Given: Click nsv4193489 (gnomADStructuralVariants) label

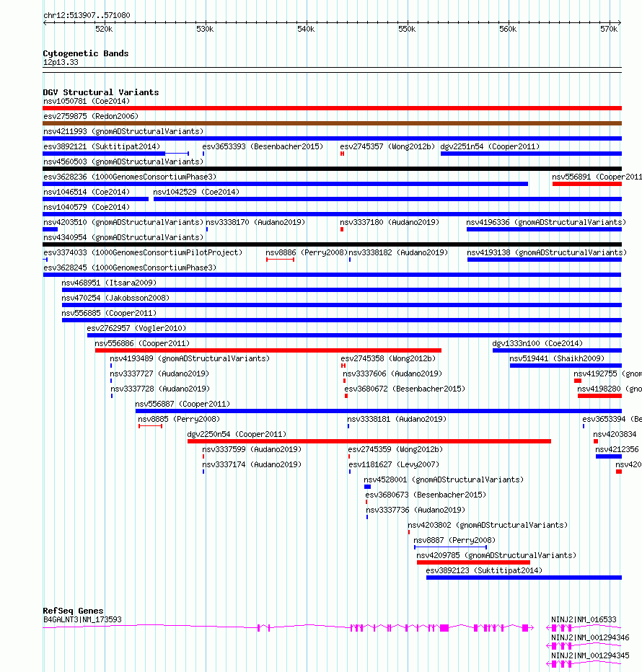Looking at the screenshot, I should (x=190, y=358).
